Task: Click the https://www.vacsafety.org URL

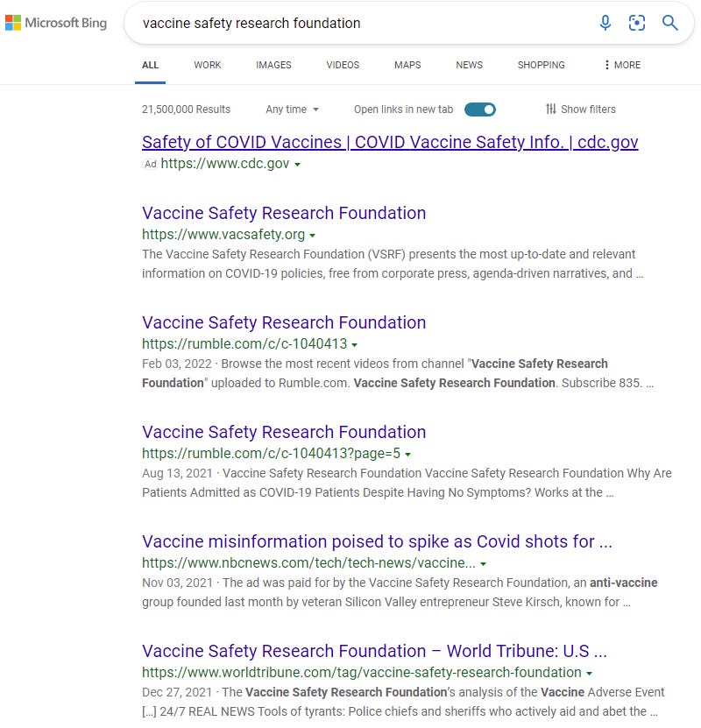Action: 223,235
